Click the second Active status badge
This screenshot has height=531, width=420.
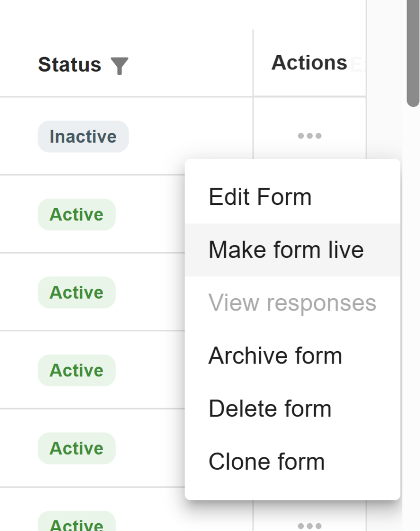coord(77,292)
